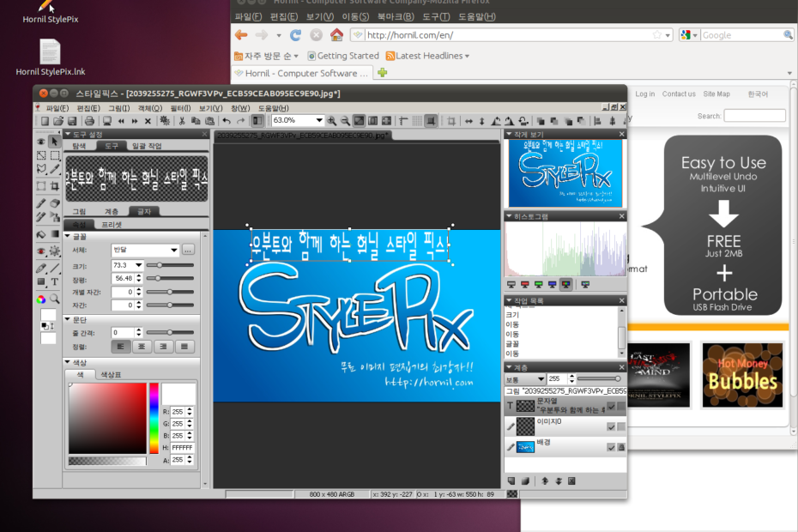Switch to the 색상표 tab
This screenshot has height=532, width=798.
pyautogui.click(x=111, y=375)
